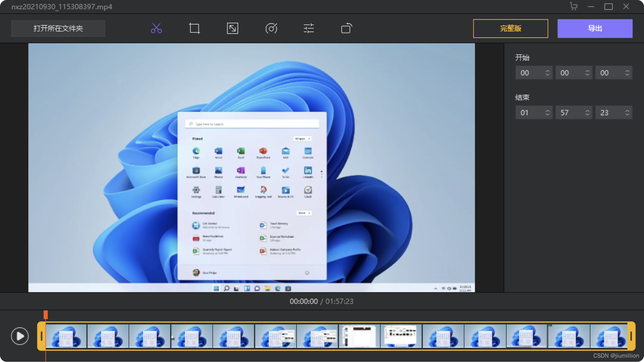The height and width of the screenshot is (362, 644).
Task: Click the end hours stepper arrows
Action: (547, 113)
